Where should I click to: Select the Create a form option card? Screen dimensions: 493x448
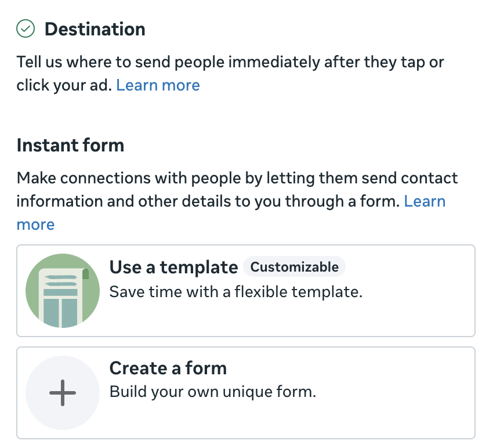246,393
